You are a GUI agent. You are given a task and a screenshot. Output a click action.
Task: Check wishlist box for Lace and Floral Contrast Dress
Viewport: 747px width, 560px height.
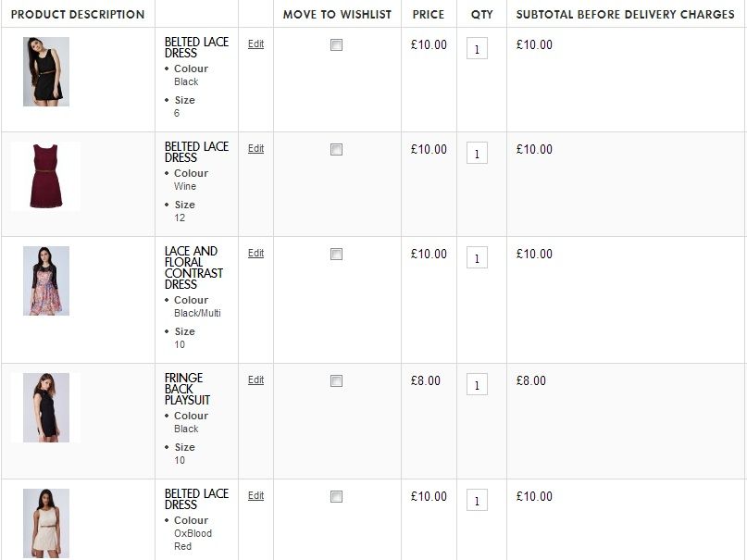click(336, 255)
